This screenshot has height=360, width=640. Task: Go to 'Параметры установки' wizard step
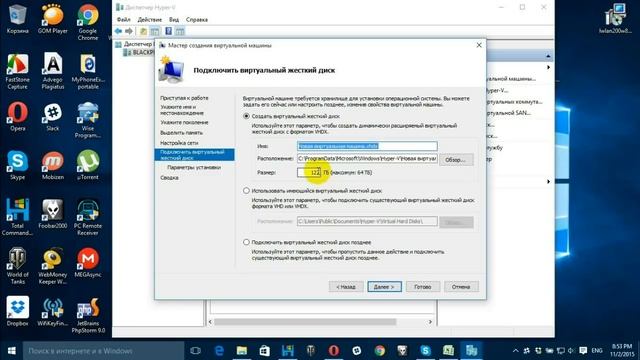tap(194, 167)
